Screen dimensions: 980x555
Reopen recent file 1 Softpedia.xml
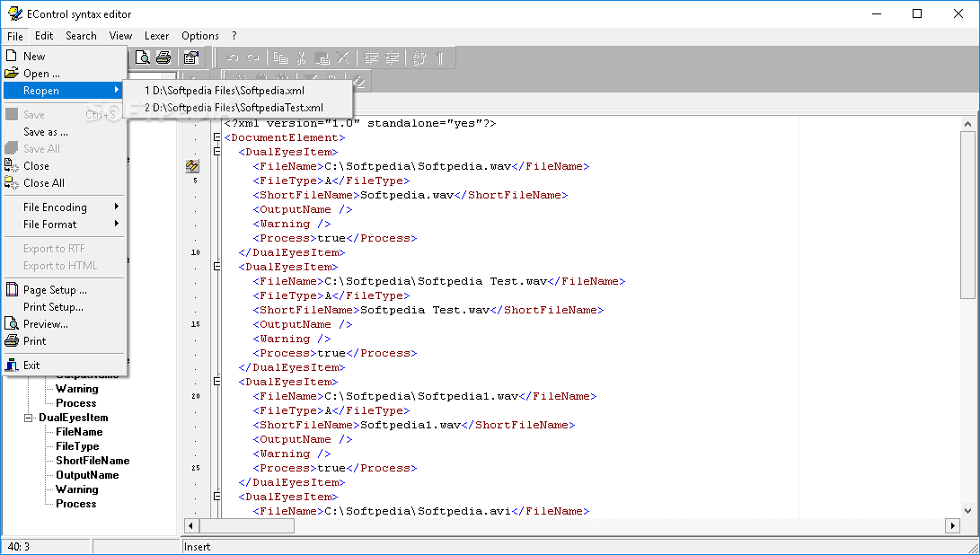click(x=237, y=91)
